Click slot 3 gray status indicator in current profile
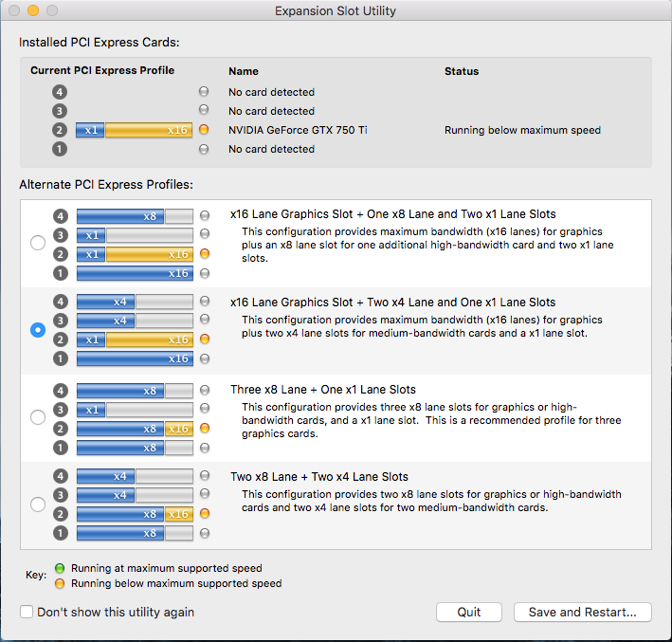This screenshot has height=642, width=672. (204, 111)
